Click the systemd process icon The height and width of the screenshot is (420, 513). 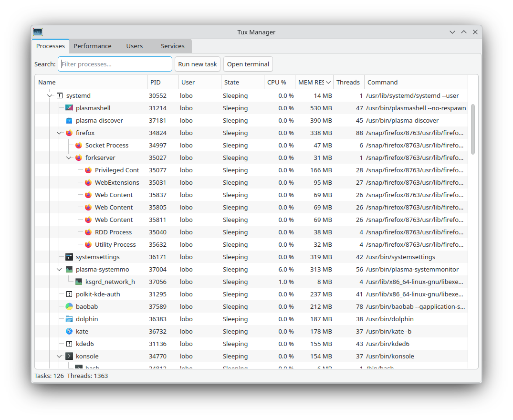[60, 95]
